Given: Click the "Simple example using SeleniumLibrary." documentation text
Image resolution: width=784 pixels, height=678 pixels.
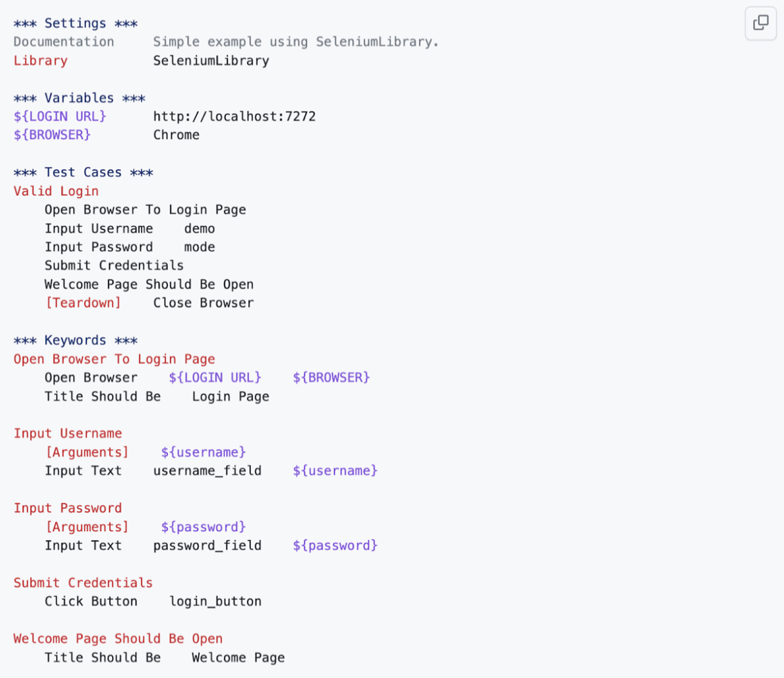Looking at the screenshot, I should (x=295, y=42).
